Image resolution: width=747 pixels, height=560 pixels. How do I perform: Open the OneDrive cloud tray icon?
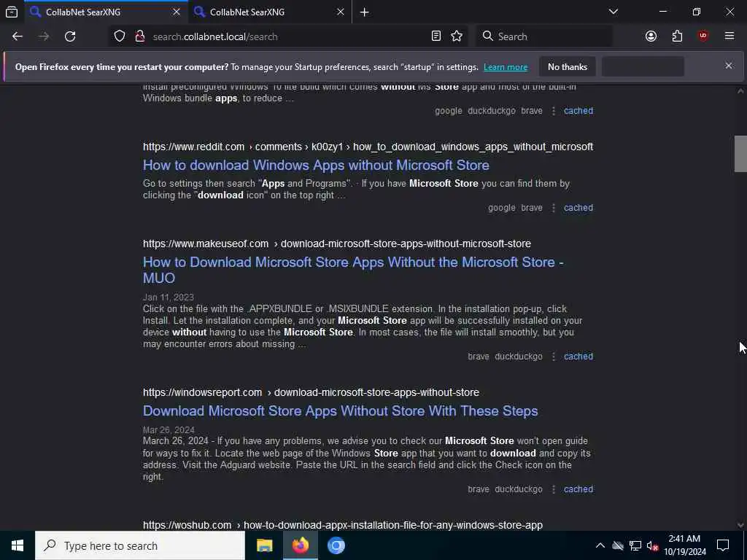coord(618,545)
